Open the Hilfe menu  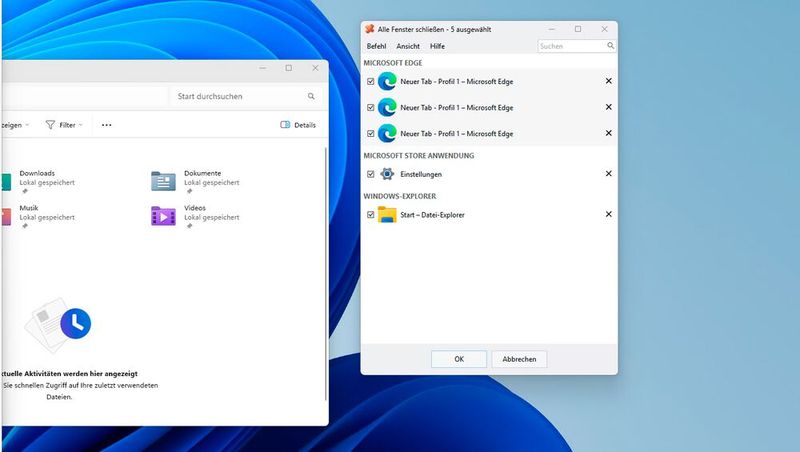click(437, 46)
